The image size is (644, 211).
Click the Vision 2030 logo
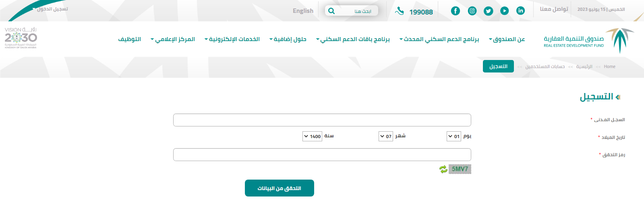click(21, 38)
